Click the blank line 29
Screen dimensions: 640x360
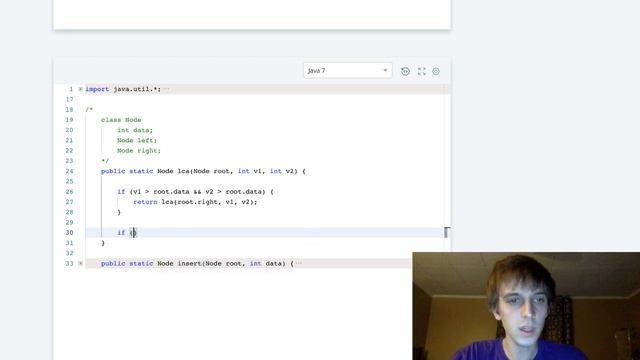click(x=264, y=222)
